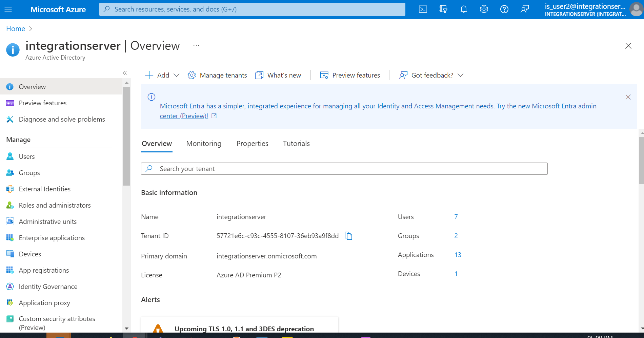Click the Tenant ID value text
Image resolution: width=644 pixels, height=338 pixels.
(x=278, y=236)
